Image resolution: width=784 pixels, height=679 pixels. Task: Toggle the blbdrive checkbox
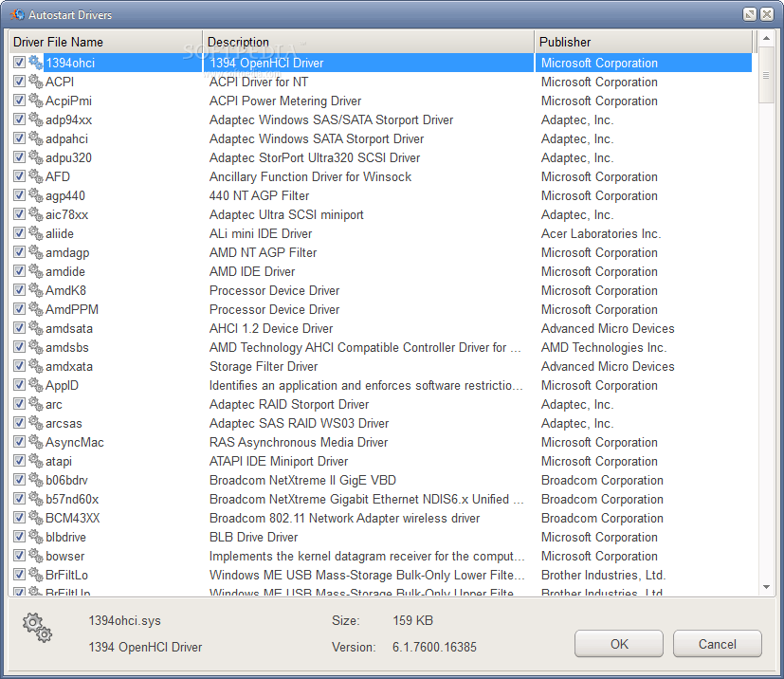tap(19, 537)
